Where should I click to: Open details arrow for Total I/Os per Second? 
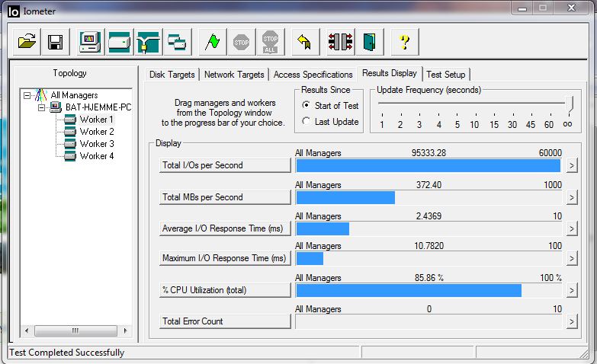click(x=572, y=165)
